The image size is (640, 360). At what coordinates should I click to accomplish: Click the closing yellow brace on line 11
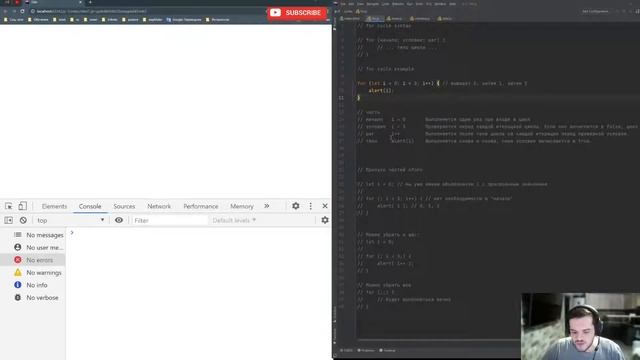358,98
